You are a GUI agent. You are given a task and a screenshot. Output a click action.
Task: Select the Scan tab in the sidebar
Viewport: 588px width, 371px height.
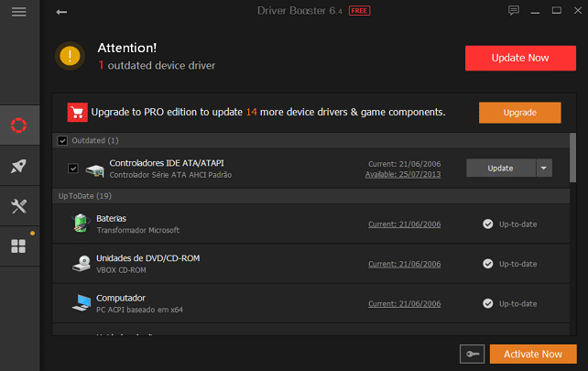pyautogui.click(x=18, y=125)
